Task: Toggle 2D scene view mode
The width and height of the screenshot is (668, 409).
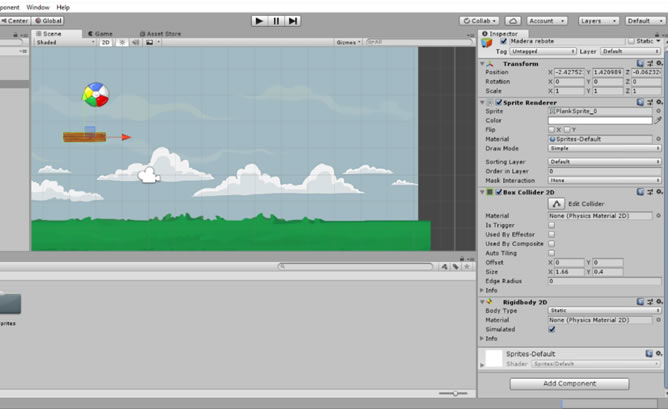Action: point(105,42)
